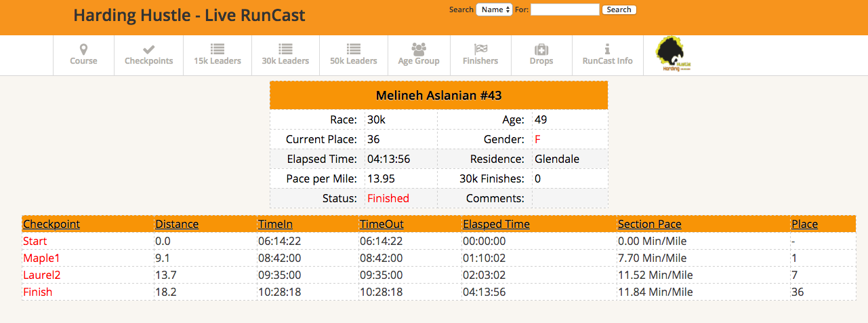Click the Finish checkpoint link
The height and width of the screenshot is (323, 868).
(37, 292)
